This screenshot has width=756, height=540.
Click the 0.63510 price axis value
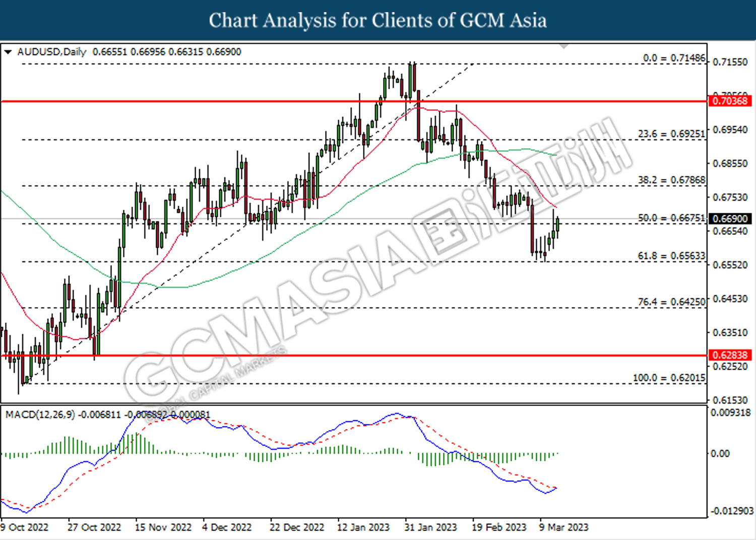pyautogui.click(x=730, y=332)
